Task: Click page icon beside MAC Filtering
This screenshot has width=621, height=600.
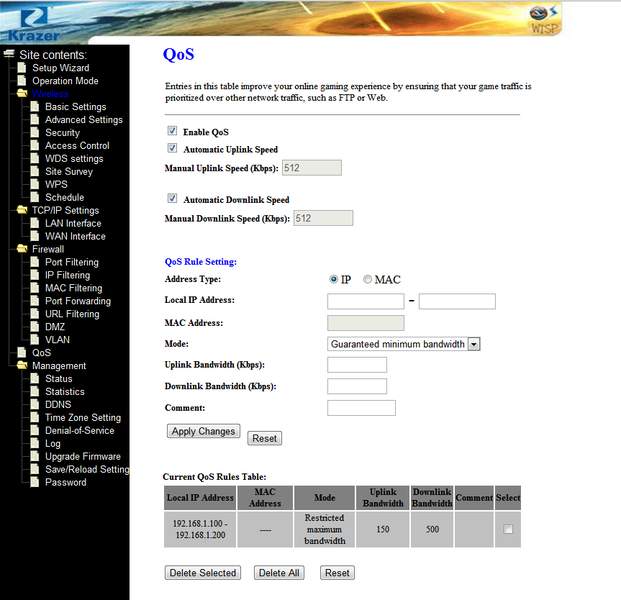Action: (x=35, y=288)
